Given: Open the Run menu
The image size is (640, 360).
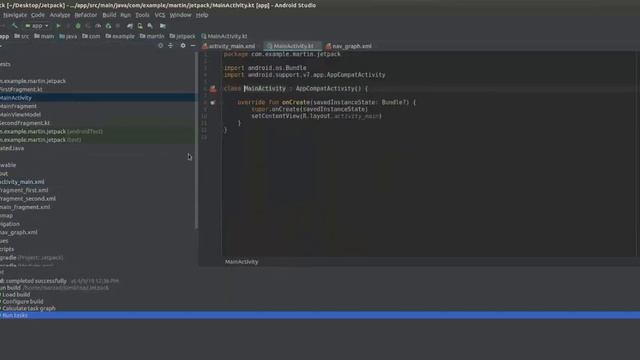Looking at the screenshot, I should pyautogui.click(x=125, y=15).
